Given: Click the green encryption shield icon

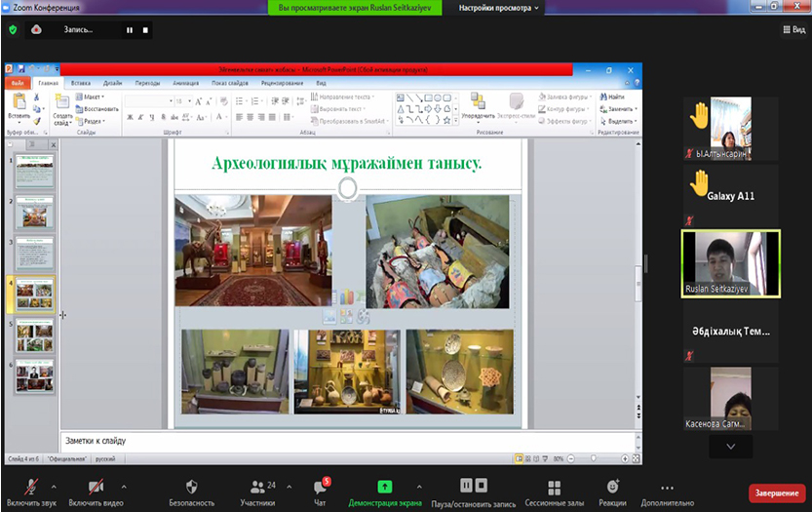Looking at the screenshot, I should 13,30.
